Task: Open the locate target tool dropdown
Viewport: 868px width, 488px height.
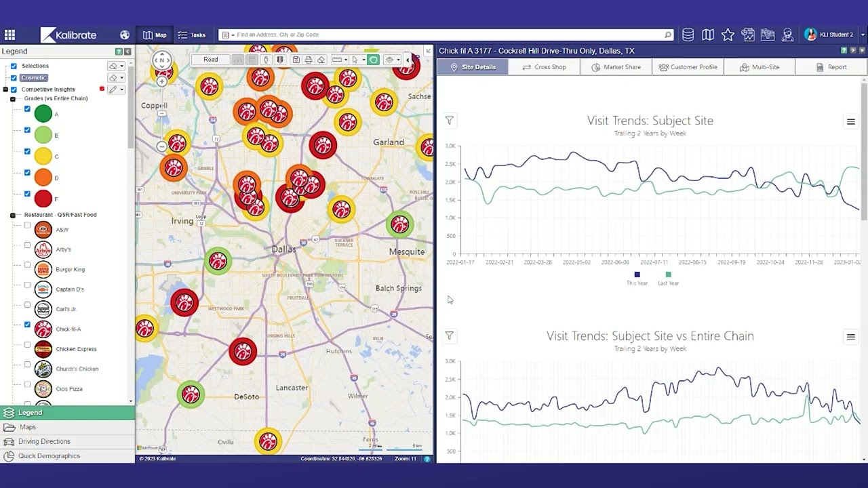Action: coord(398,60)
